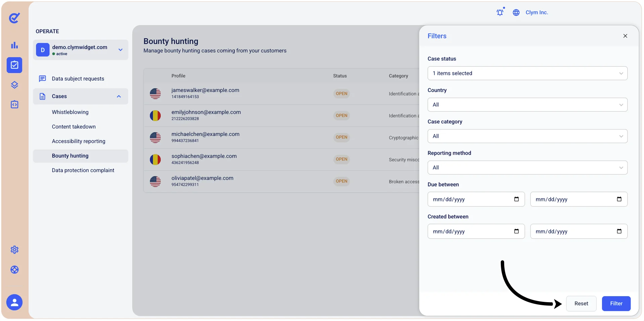This screenshot has width=644, height=321.
Task: Go to Data protection complaint cases
Action: pyautogui.click(x=83, y=170)
